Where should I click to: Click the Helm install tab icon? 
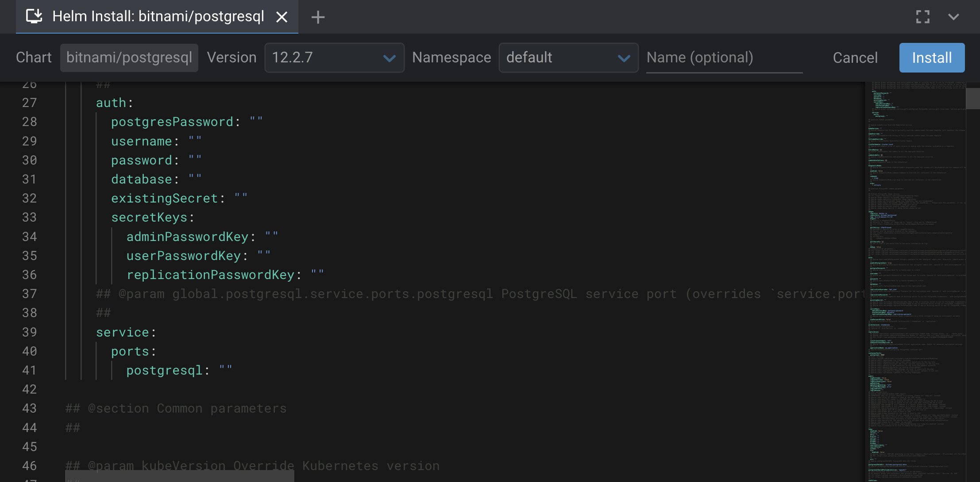pos(34,16)
